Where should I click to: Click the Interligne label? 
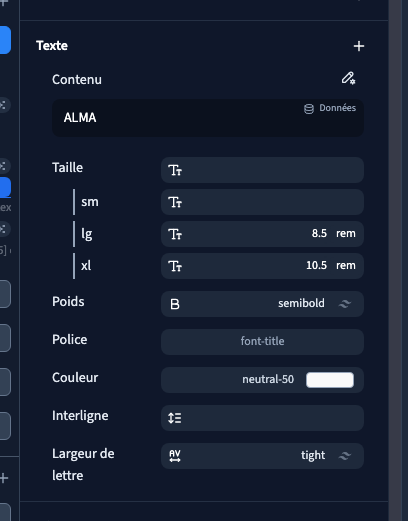[x=80, y=416]
